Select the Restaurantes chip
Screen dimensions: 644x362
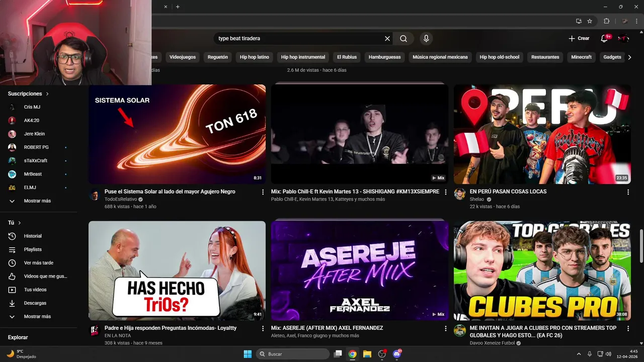[545, 57]
